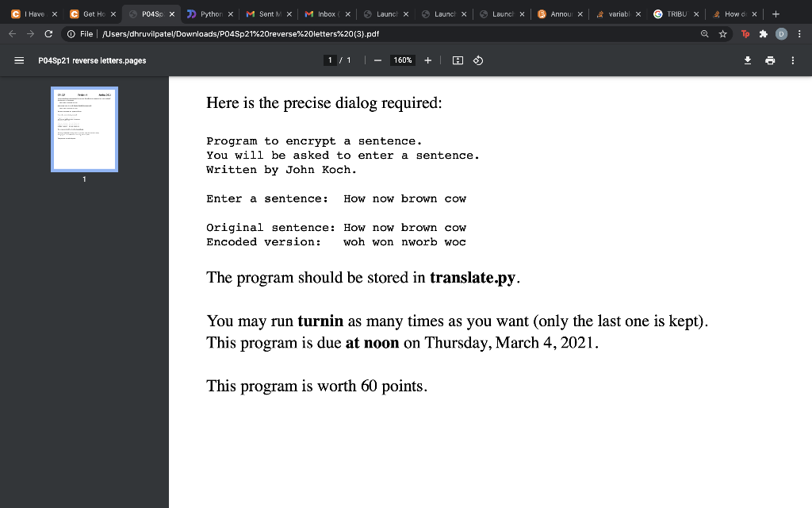Toggle the PDF thumbnail sidebar open
Image resolution: width=812 pixels, height=508 pixels.
18,60
